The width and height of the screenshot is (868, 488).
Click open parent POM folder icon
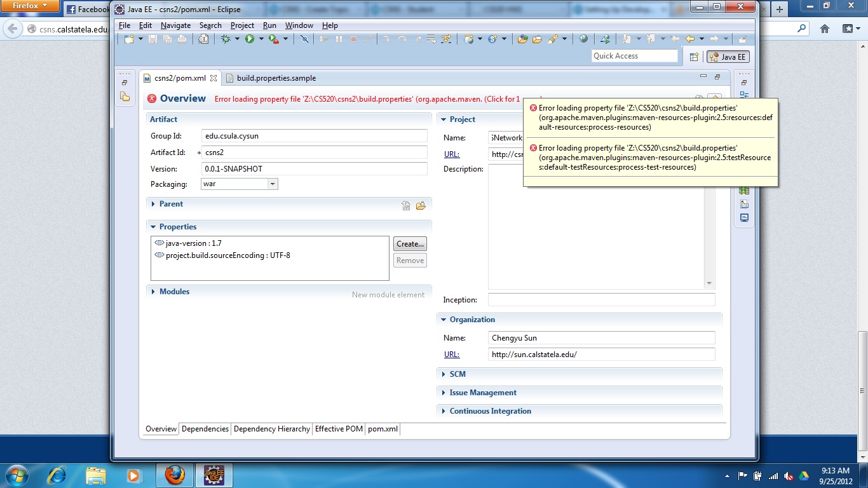coord(421,205)
